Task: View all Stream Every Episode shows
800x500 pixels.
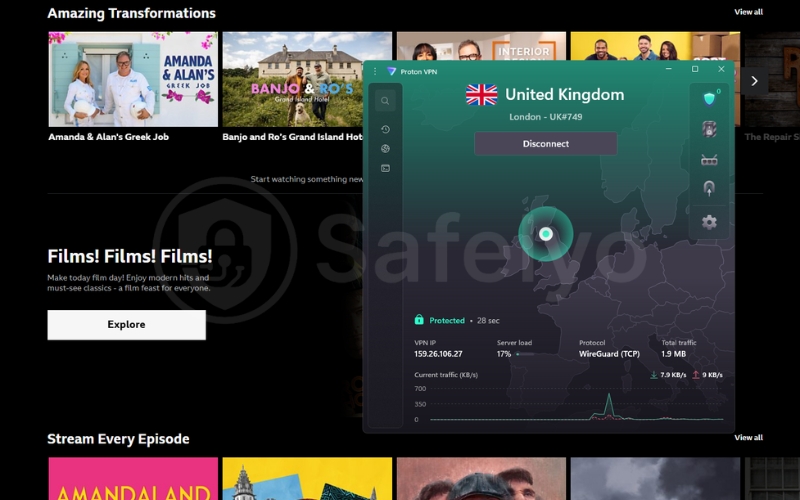Action: click(x=748, y=437)
